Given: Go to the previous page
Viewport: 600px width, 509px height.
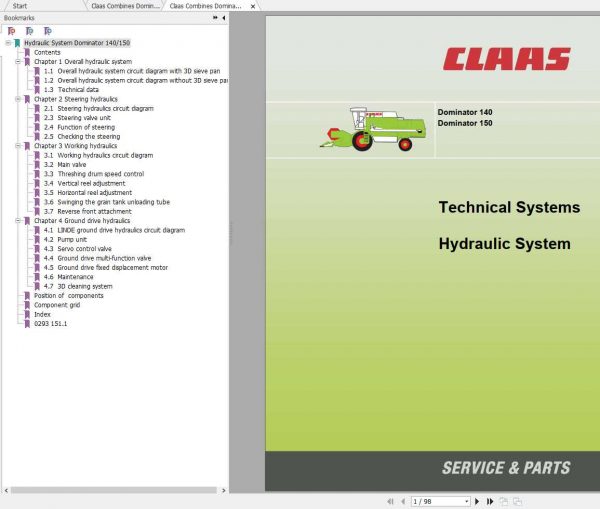Looking at the screenshot, I should point(403,501).
